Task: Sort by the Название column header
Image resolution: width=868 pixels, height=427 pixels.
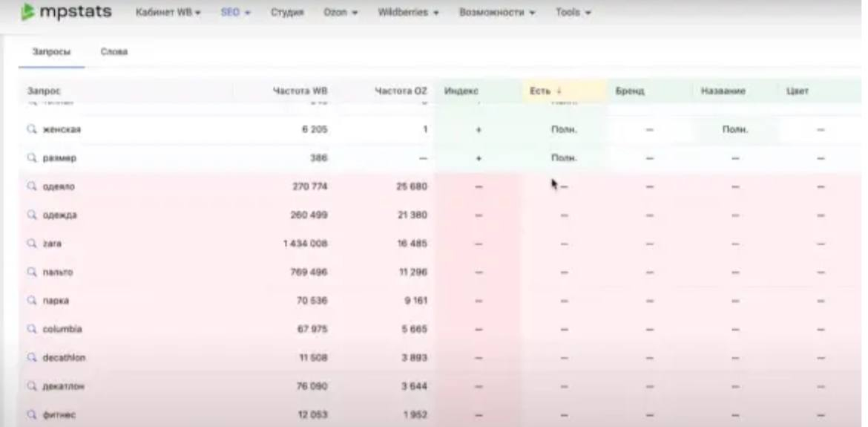Action: [x=723, y=91]
